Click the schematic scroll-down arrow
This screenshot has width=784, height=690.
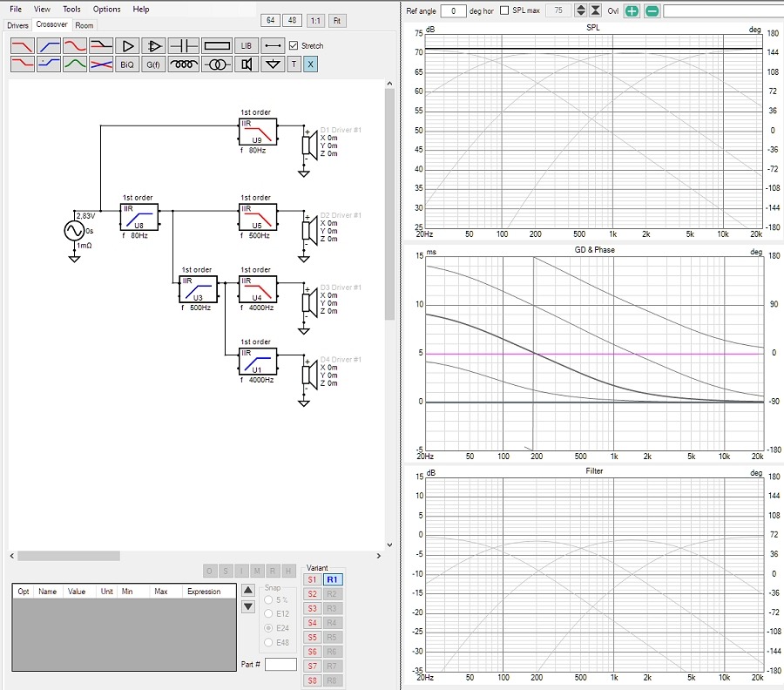(x=389, y=545)
